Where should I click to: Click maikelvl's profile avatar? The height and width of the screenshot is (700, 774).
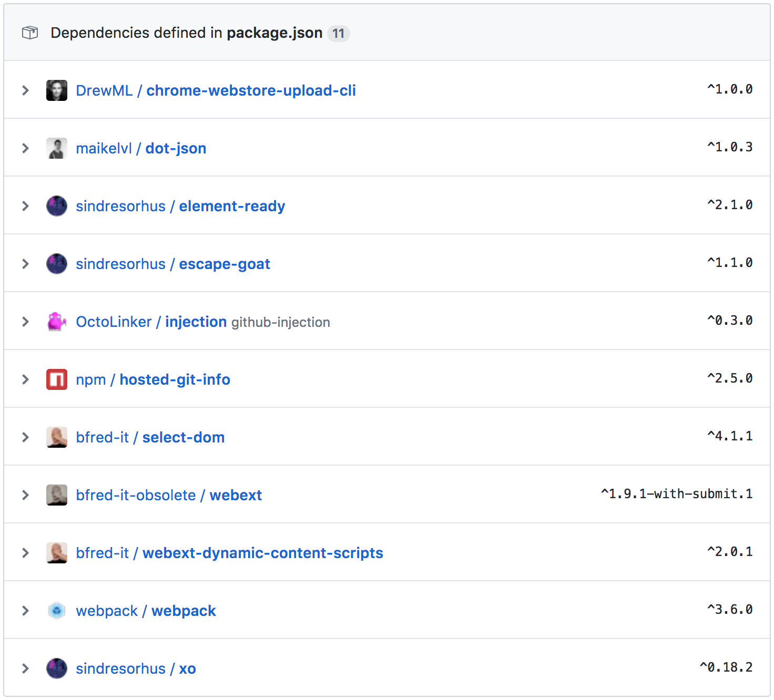pyautogui.click(x=56, y=148)
